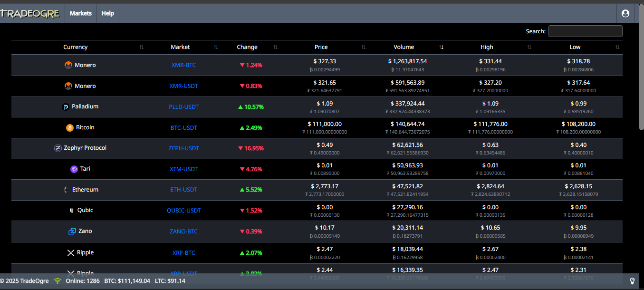Click the Palladium coin icon
Viewport: 644px width, 290px height.
[x=66, y=107]
